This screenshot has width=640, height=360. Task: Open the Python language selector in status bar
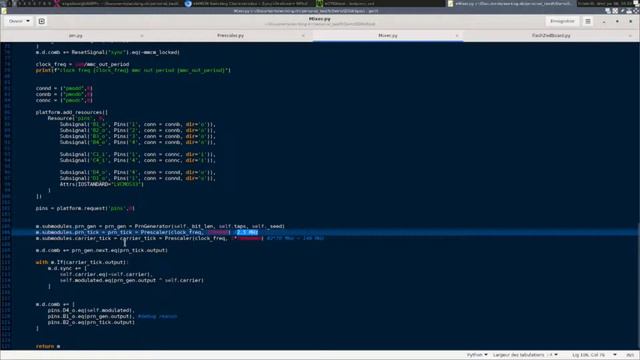click(477, 355)
